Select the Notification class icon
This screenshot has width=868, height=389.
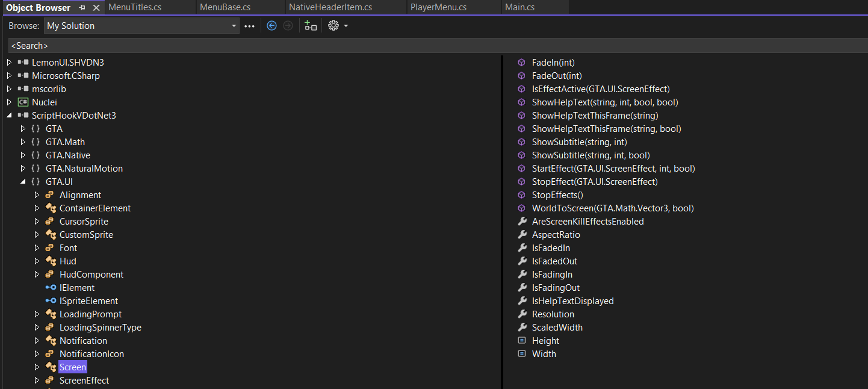coord(51,341)
